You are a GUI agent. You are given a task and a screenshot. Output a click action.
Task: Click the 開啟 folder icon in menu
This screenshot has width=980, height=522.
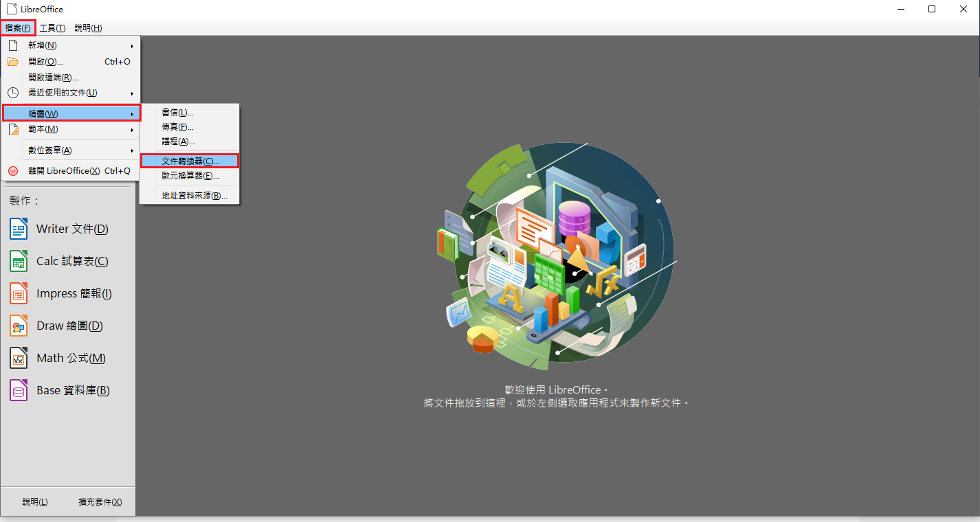[x=13, y=62]
